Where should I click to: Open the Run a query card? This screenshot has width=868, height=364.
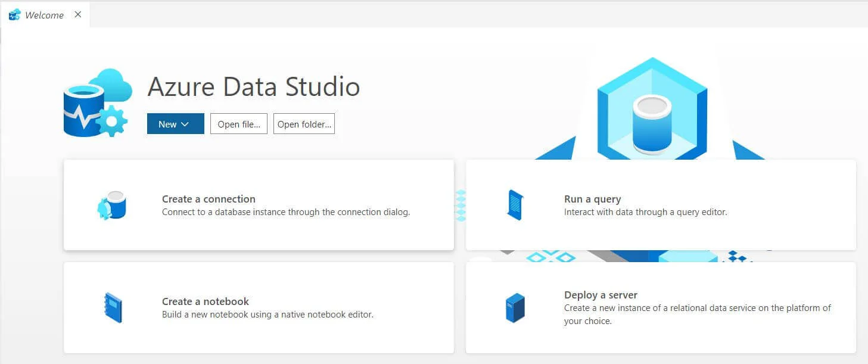[x=661, y=205]
